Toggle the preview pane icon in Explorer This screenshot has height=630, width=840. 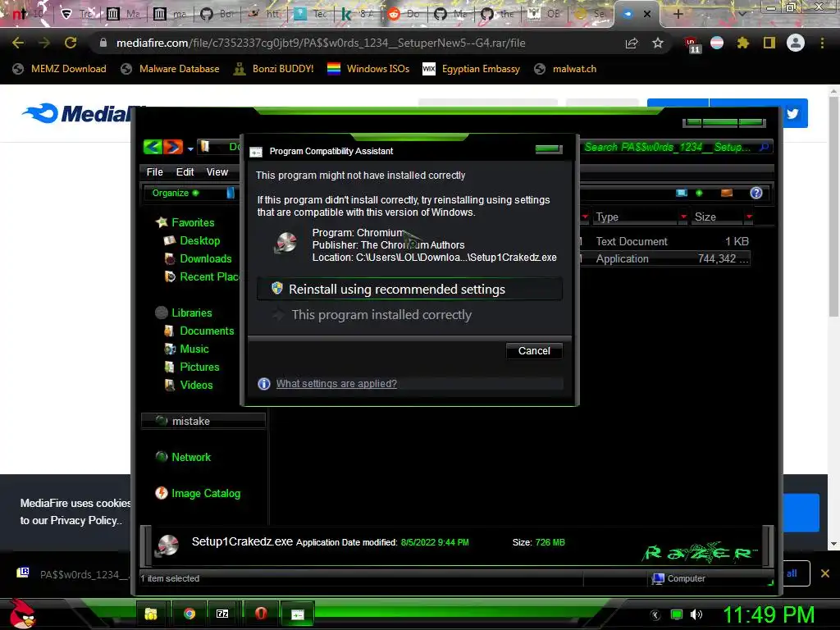[x=727, y=193]
